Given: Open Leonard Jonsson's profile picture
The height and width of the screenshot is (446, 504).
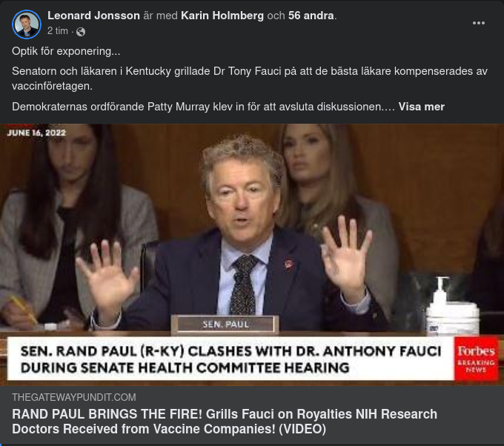Looking at the screenshot, I should (27, 24).
